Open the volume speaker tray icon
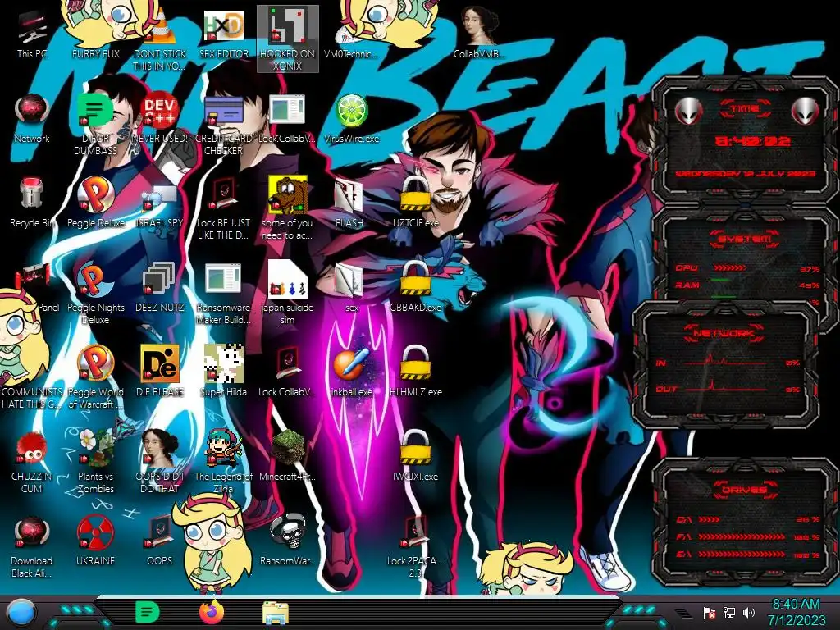Viewport: 840px width, 630px height. [749, 612]
